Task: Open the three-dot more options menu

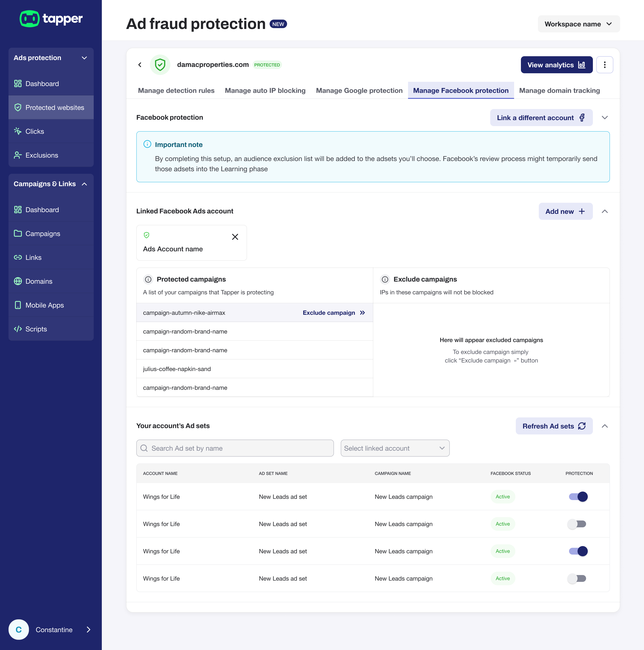Action: point(604,65)
